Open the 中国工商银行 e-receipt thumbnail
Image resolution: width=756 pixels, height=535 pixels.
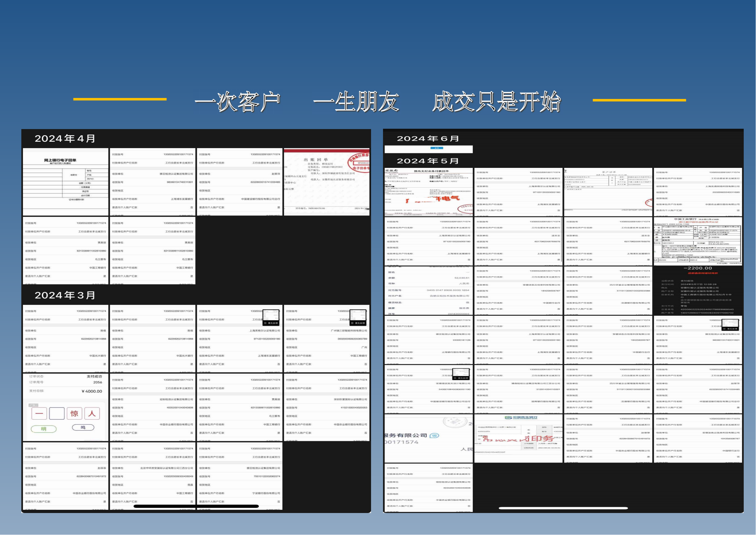click(x=698, y=241)
